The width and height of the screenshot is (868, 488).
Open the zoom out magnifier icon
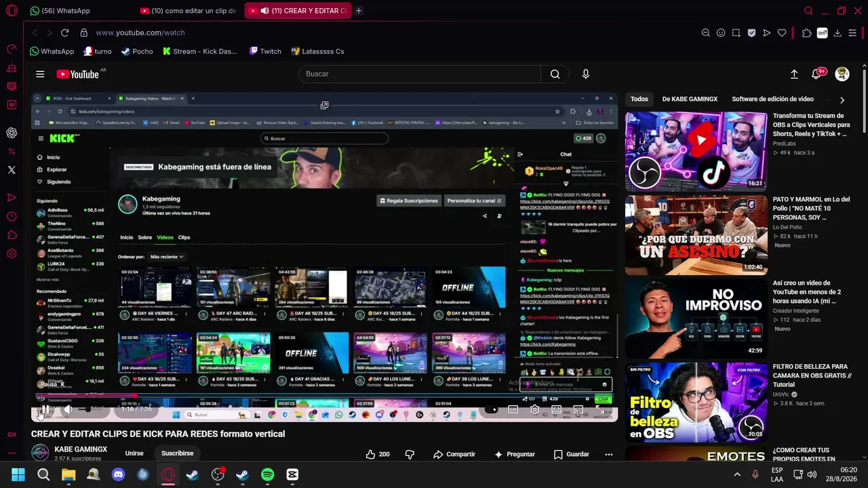(x=705, y=33)
